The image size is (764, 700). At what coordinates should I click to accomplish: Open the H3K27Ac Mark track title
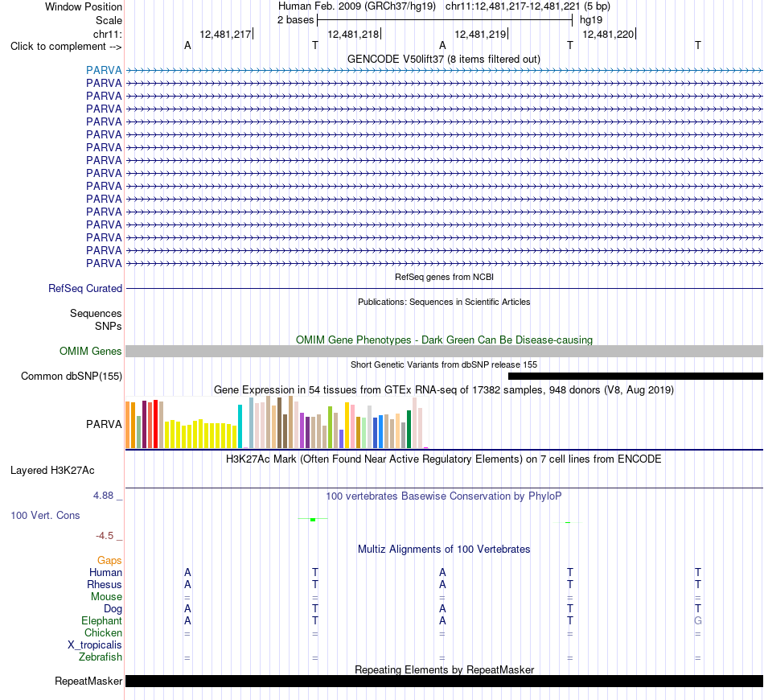click(444, 459)
